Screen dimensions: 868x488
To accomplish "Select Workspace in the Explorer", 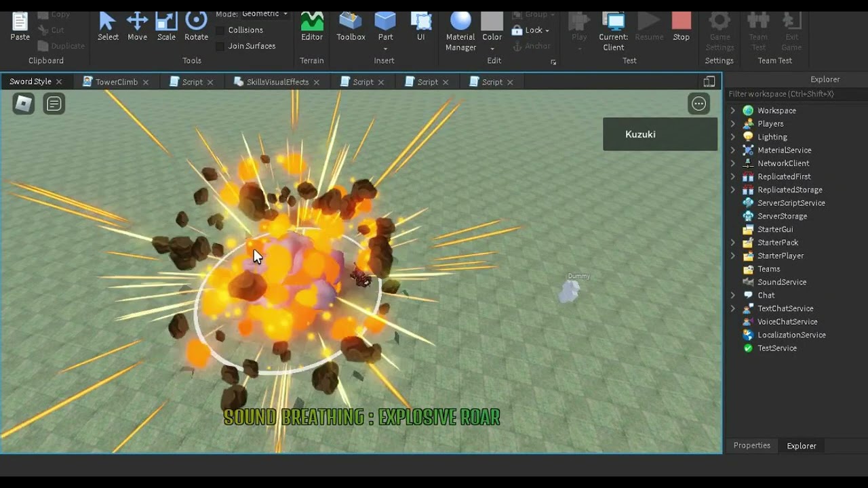I will [x=776, y=110].
